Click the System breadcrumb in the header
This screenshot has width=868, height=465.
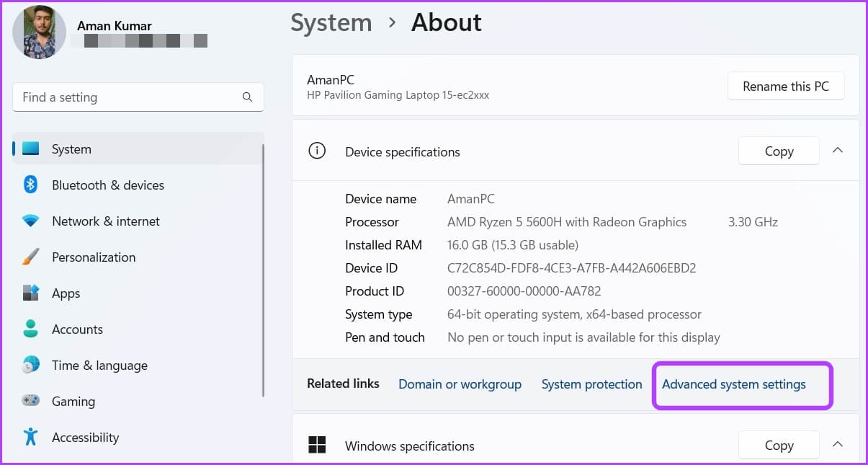pos(331,23)
